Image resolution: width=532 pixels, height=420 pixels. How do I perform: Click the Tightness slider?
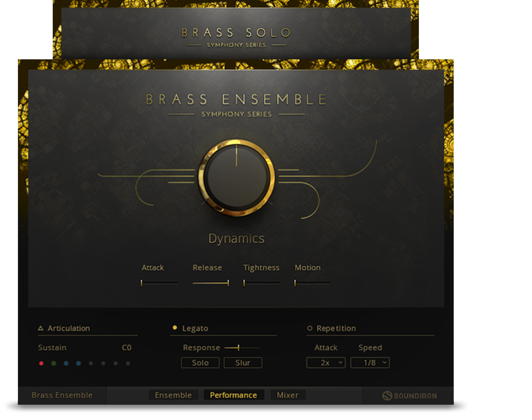pyautogui.click(x=261, y=283)
